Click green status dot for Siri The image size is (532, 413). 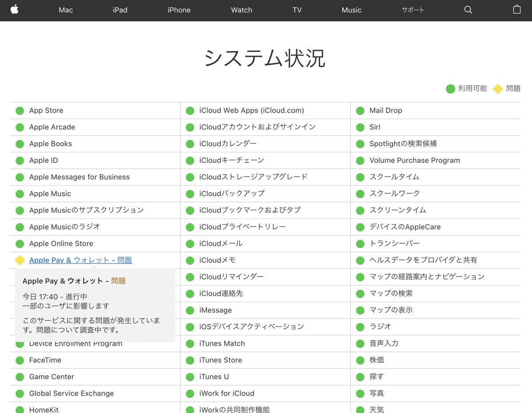point(360,127)
